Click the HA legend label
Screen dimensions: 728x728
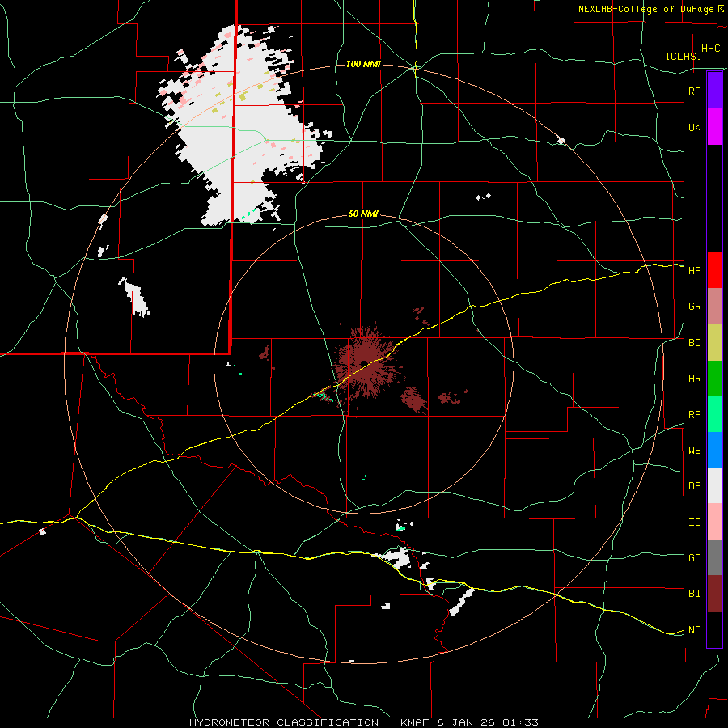coord(695,271)
